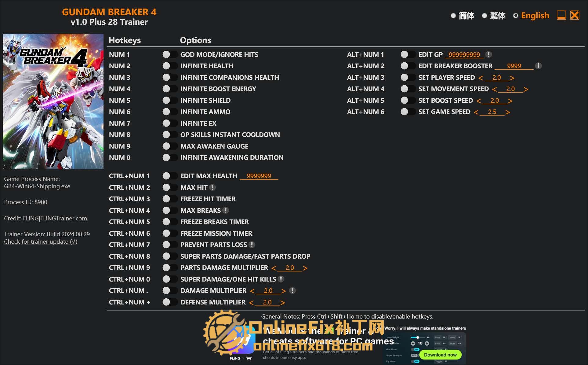Click the PREVENT PARTS LOSS info icon

click(x=252, y=245)
